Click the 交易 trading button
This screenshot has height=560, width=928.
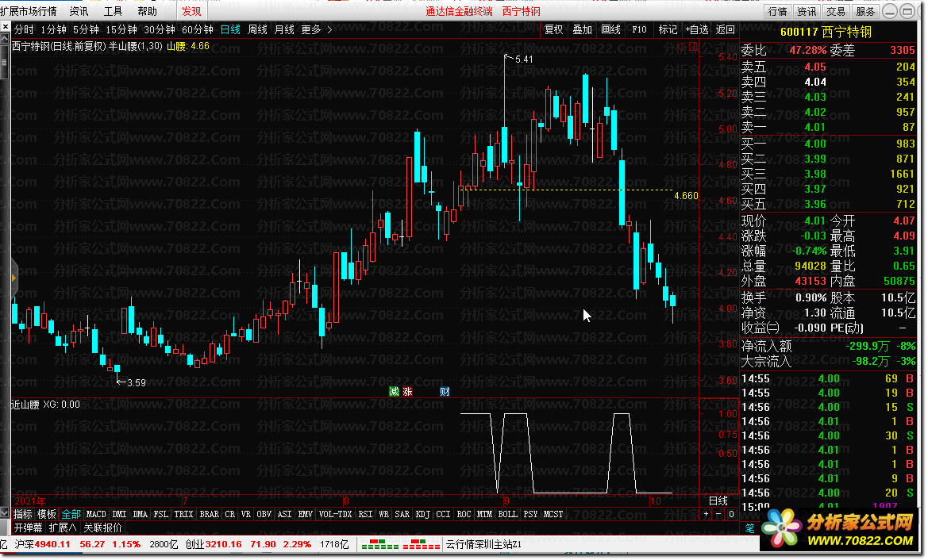pos(836,11)
